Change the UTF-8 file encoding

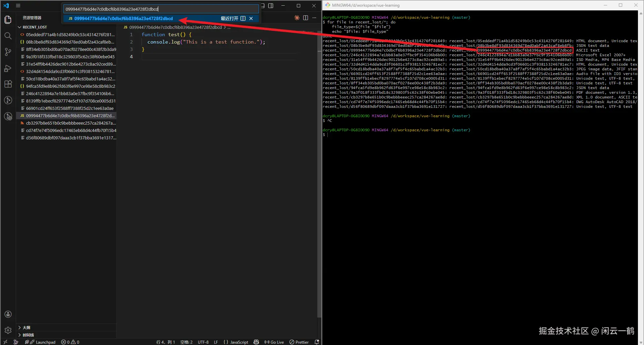pyautogui.click(x=203, y=342)
